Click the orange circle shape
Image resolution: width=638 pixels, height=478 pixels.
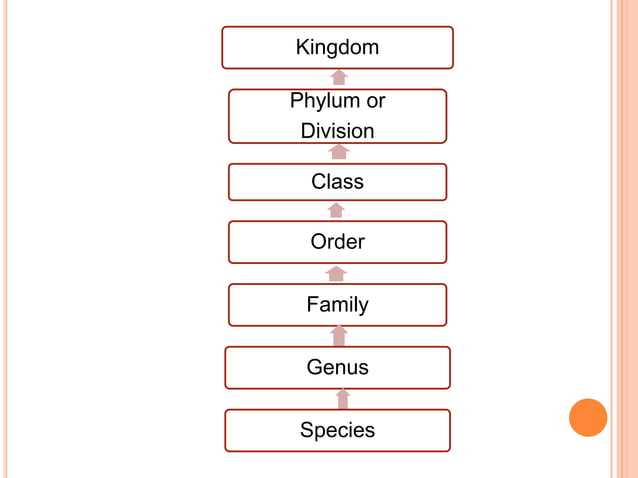[588, 418]
